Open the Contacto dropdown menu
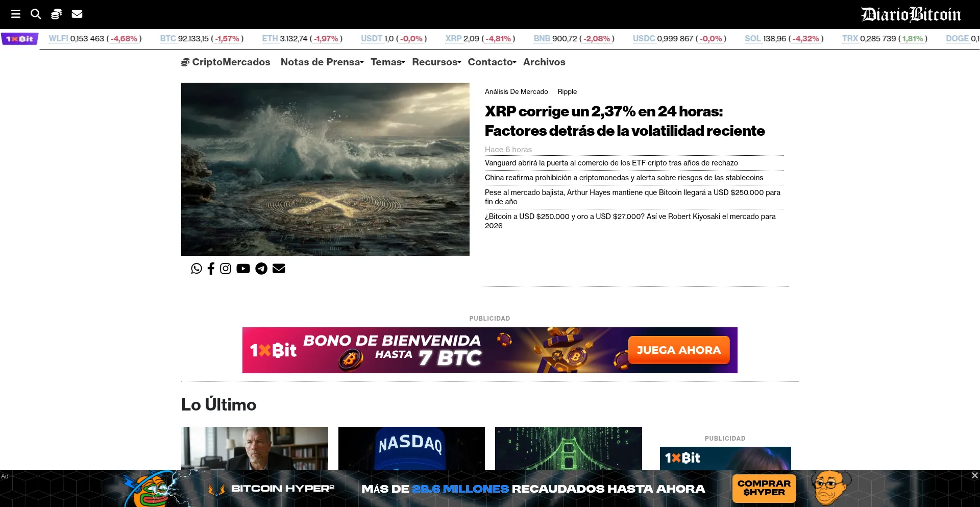 coord(492,62)
